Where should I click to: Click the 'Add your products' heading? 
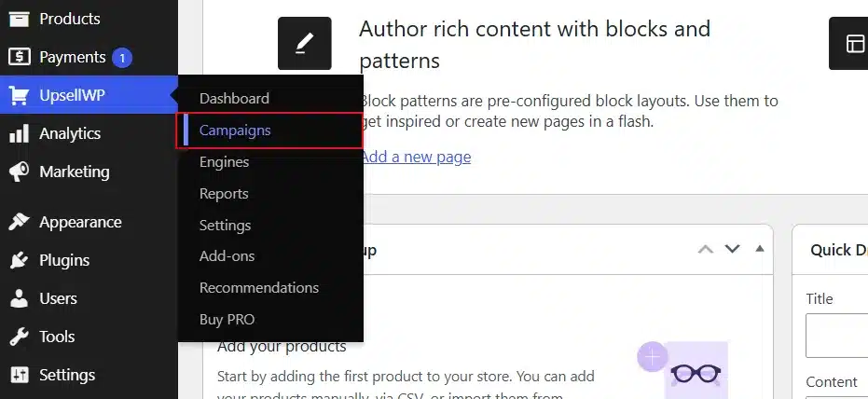(282, 347)
